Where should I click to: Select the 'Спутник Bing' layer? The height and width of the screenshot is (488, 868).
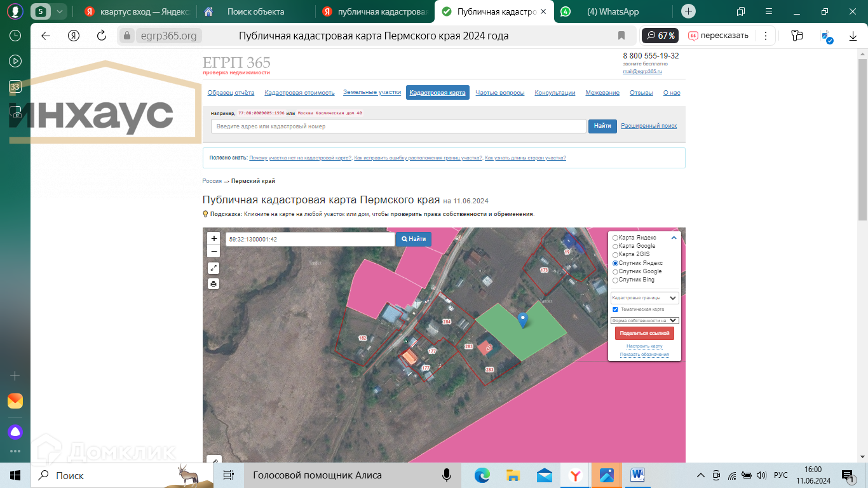point(615,280)
